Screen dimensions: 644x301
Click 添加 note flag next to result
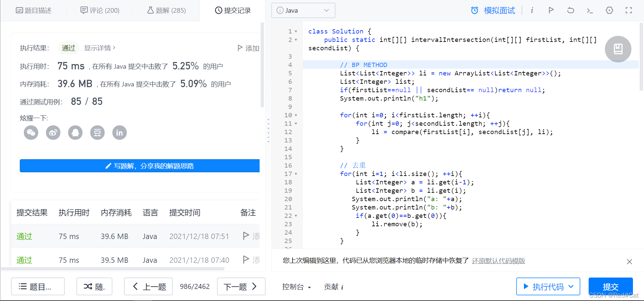pyautogui.click(x=249, y=48)
